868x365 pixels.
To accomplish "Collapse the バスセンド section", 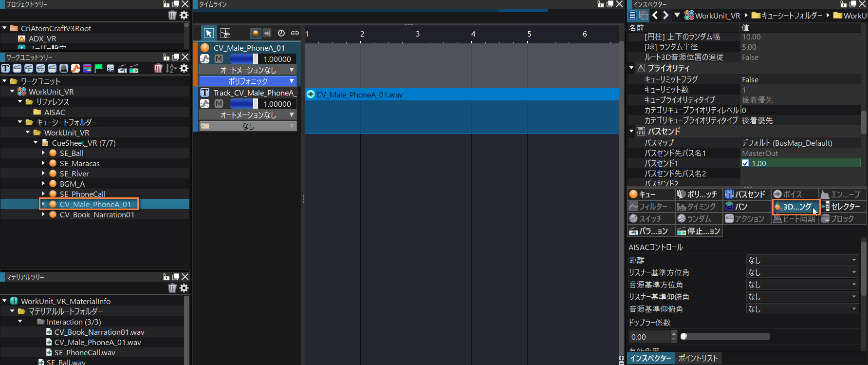I will [631, 131].
